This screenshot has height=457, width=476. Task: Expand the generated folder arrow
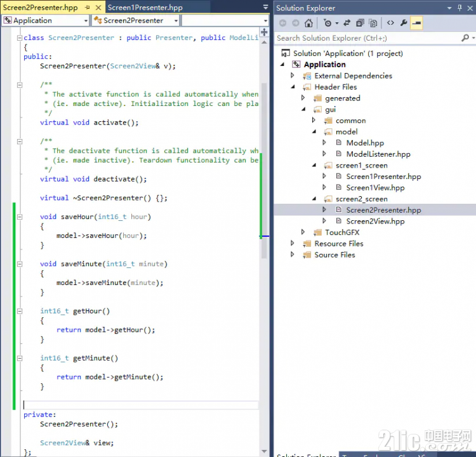click(x=303, y=98)
